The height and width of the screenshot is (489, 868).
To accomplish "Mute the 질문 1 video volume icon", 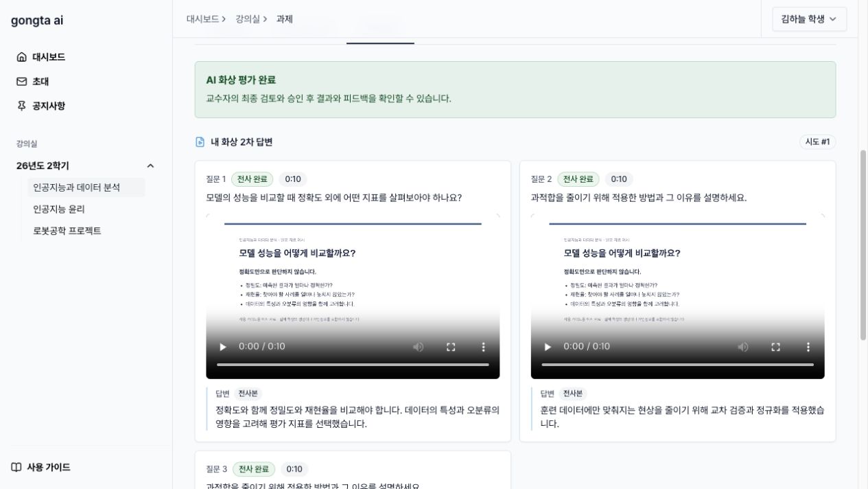I will coord(419,347).
